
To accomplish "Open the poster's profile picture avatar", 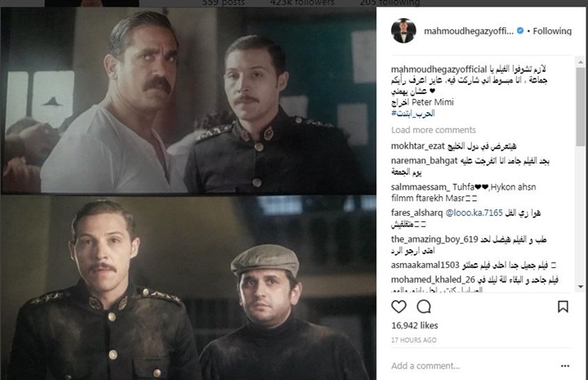I will tap(403, 31).
